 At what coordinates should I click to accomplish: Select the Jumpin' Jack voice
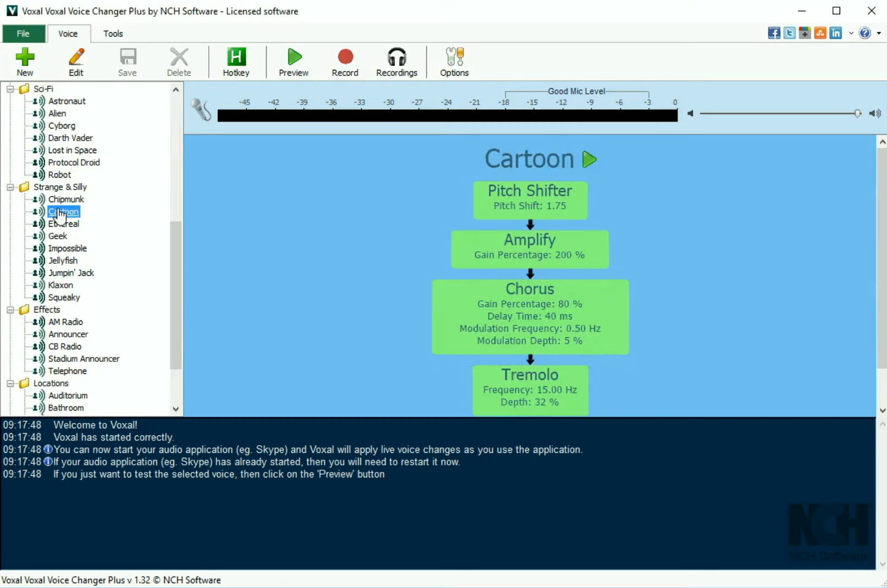(71, 273)
